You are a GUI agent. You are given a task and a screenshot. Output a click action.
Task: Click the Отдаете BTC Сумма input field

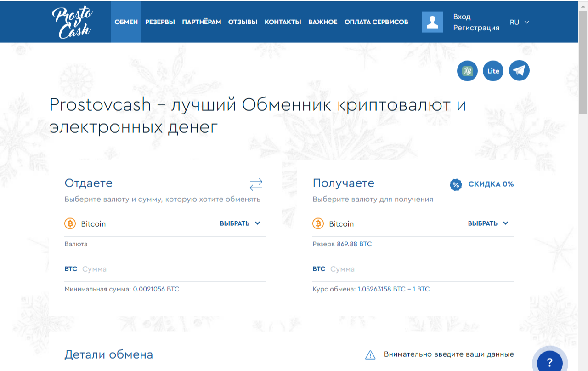165,269
